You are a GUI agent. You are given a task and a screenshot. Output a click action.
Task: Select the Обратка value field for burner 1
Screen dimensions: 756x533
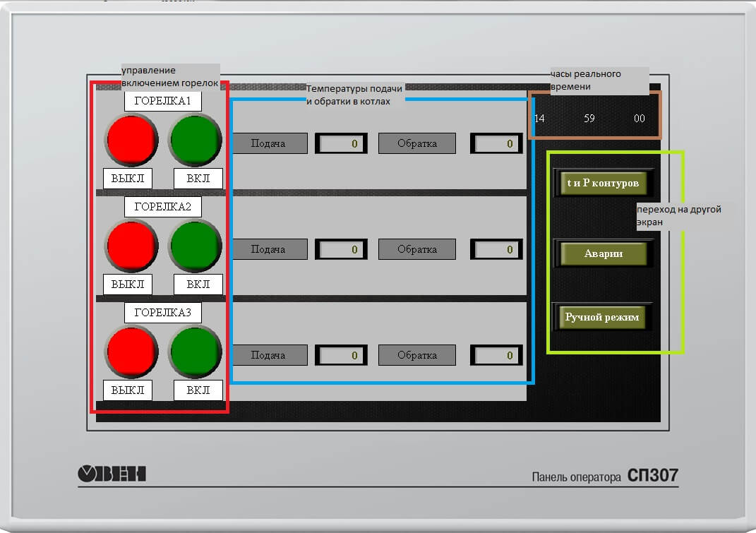point(496,143)
